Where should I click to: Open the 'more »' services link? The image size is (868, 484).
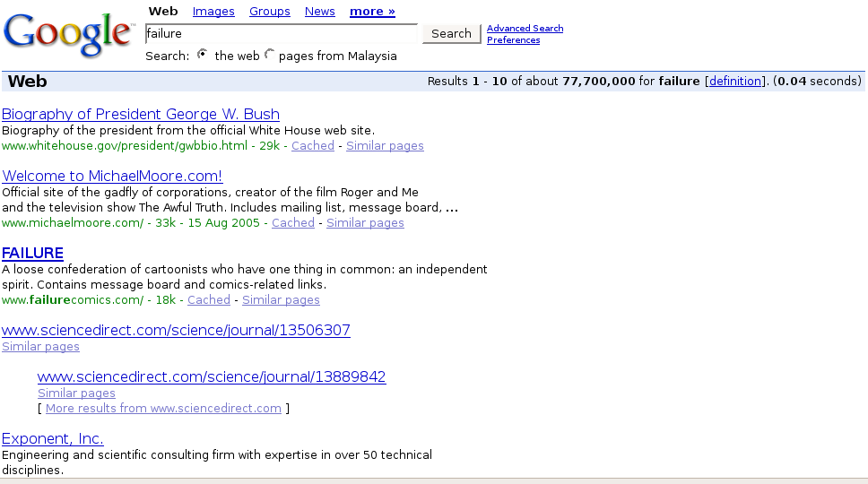372,11
